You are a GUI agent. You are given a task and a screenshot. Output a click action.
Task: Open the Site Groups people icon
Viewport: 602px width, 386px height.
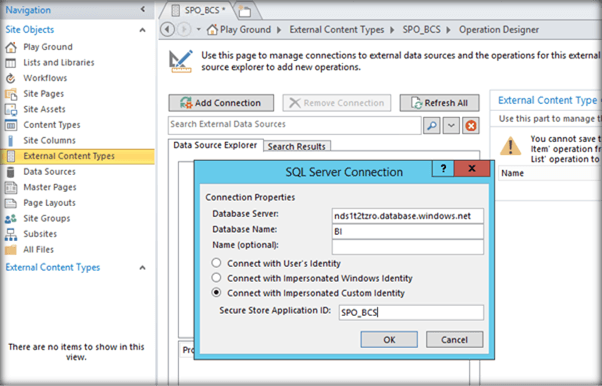pos(11,219)
